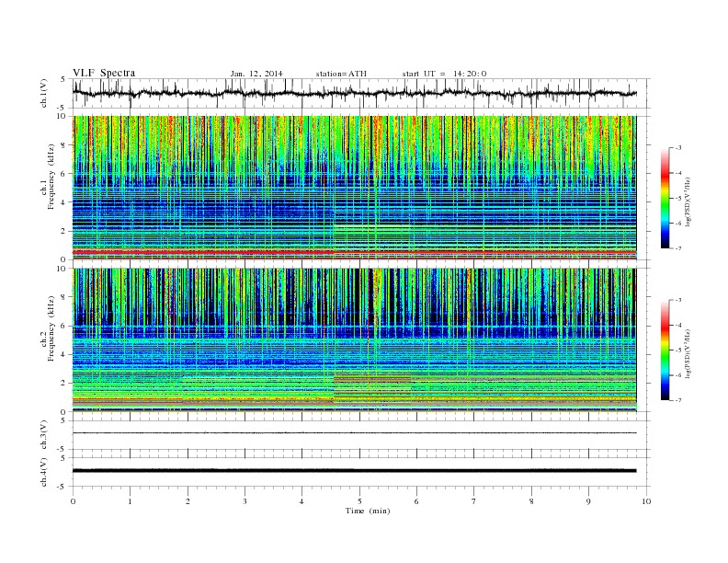Click the "ch.1(V)" axis label
The image size is (728, 563).
point(44,93)
